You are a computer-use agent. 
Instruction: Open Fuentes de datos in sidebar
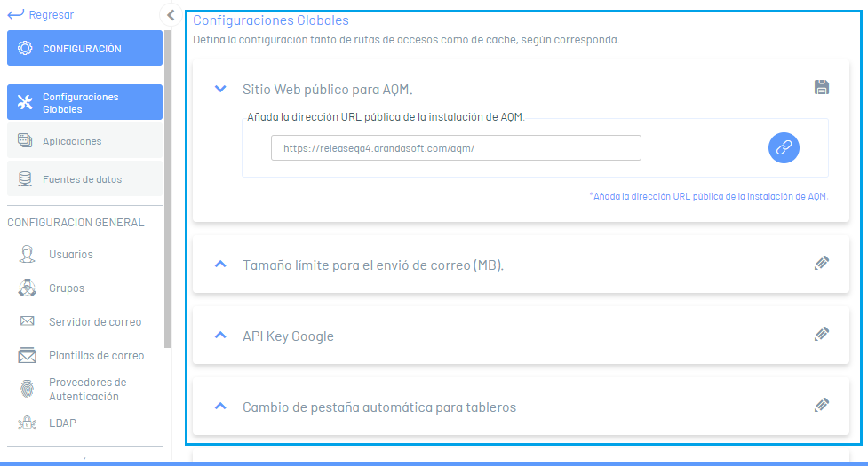tap(82, 179)
